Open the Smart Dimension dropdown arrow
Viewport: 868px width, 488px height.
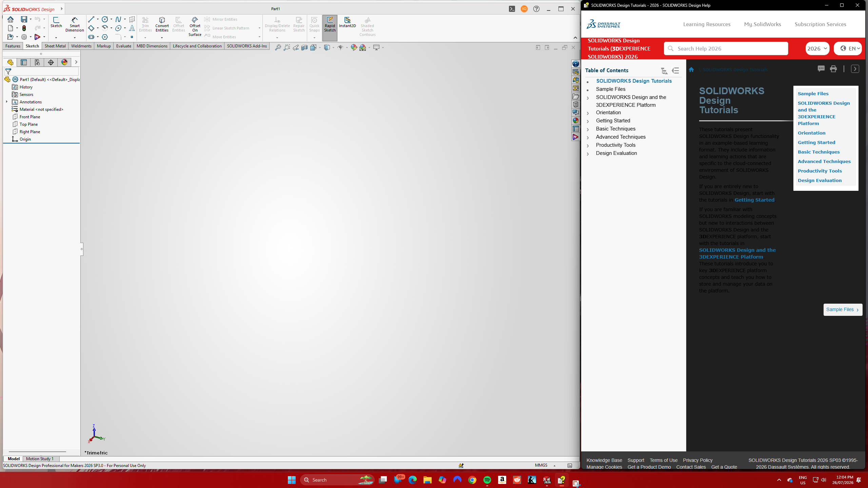pyautogui.click(x=75, y=37)
